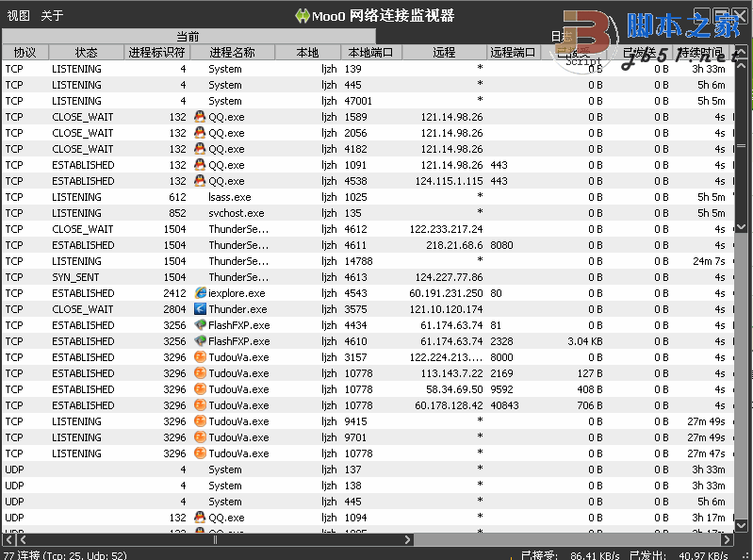Click QQ icon in local port 2056 row
The width and height of the screenshot is (753, 560).
200,133
